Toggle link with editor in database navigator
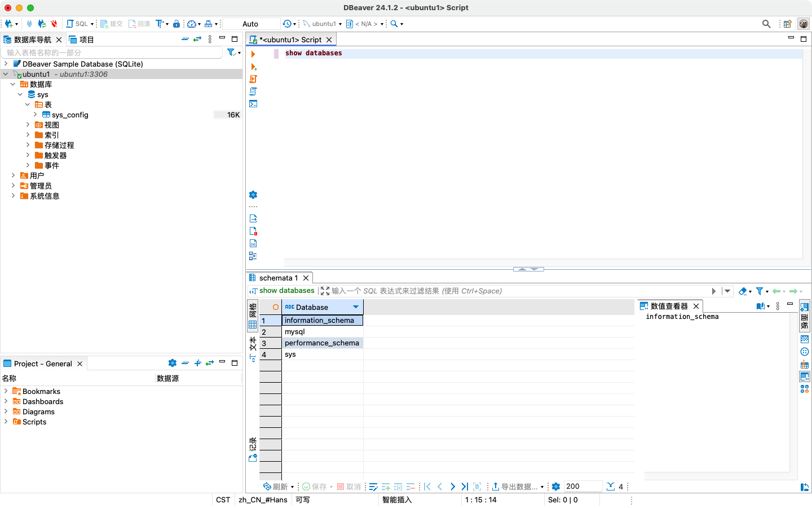Image resolution: width=812 pixels, height=508 pixels. click(x=197, y=39)
